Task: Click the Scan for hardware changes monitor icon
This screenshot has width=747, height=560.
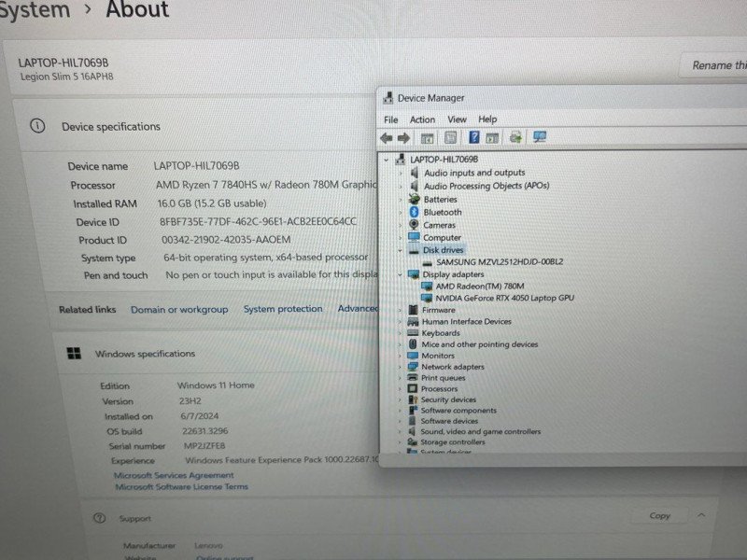Action: coord(540,137)
